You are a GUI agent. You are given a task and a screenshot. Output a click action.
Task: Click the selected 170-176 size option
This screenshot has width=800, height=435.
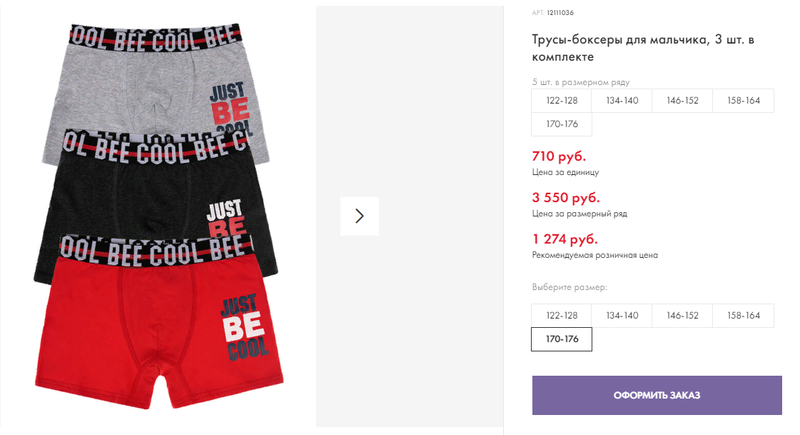coord(561,339)
